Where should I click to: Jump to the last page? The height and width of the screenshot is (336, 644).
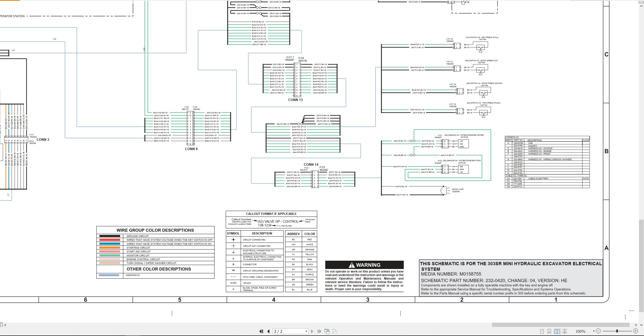[319, 331]
